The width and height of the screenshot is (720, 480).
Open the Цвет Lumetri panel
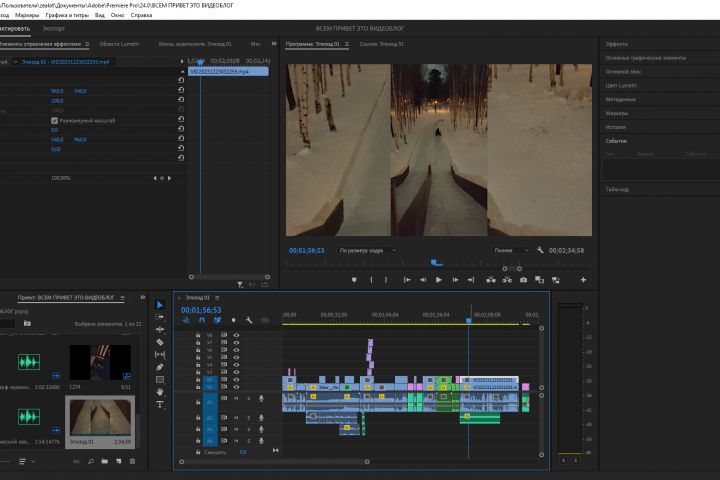[621, 86]
